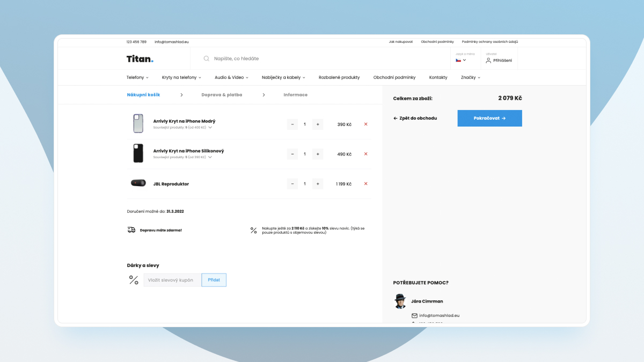The image size is (644, 362).
Task: Expand the Kryty na telefony menu
Action: coord(181,78)
